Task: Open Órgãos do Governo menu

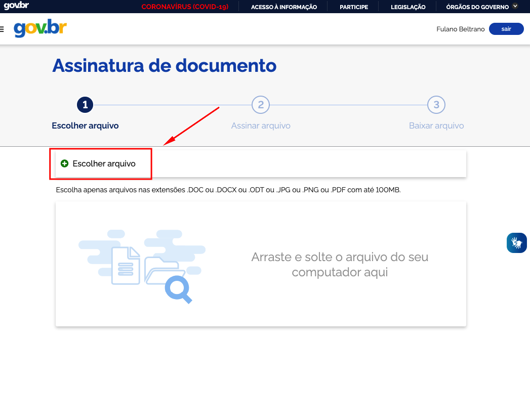Action: [x=477, y=7]
